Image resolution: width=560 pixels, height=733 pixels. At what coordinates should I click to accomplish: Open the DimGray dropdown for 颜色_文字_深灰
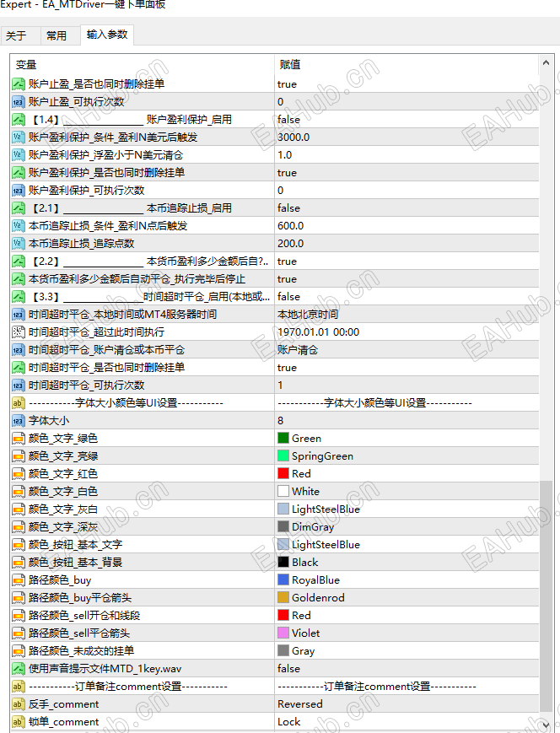pyautogui.click(x=407, y=527)
